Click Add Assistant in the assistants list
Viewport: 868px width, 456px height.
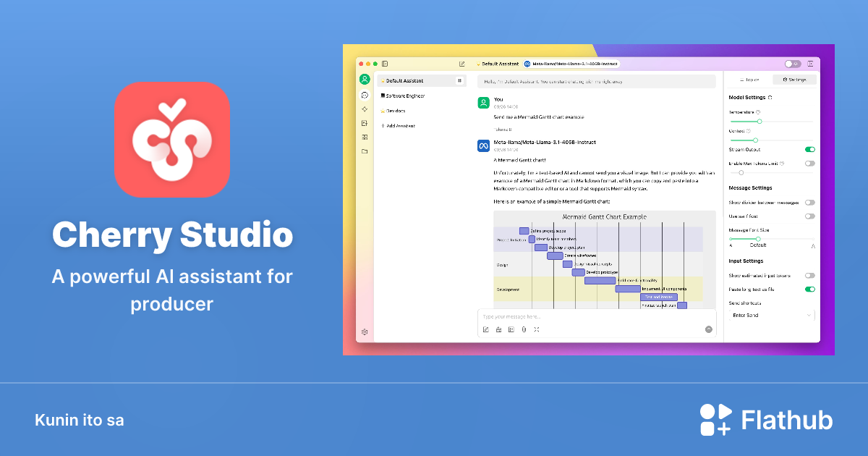click(x=399, y=125)
